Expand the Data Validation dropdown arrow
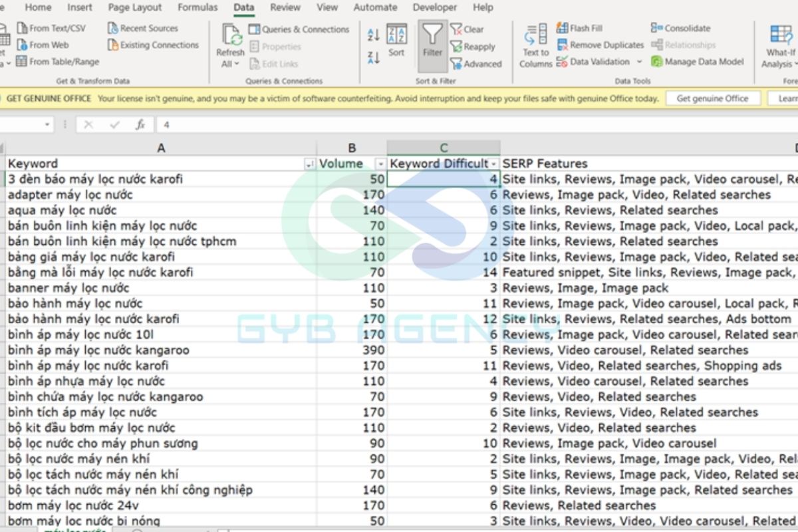Screen dimensions: 798x532 click(x=640, y=62)
